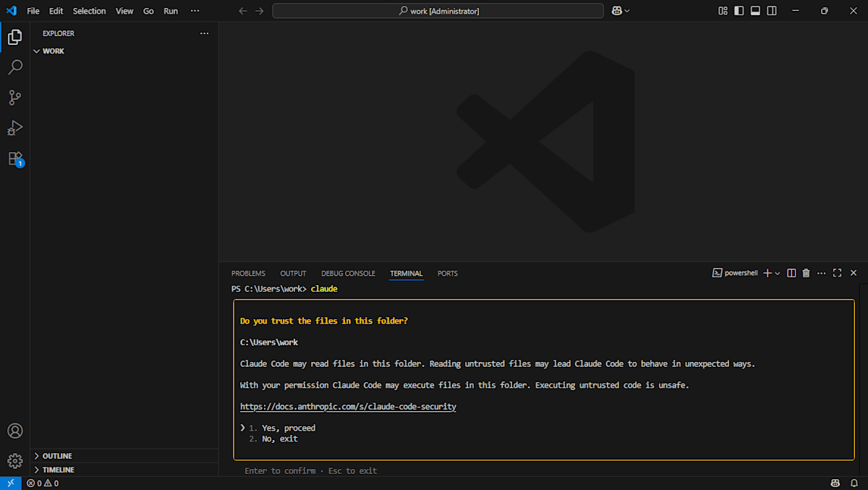Click the errors and warnings status indicator
This screenshot has width=868, height=490.
tap(43, 483)
